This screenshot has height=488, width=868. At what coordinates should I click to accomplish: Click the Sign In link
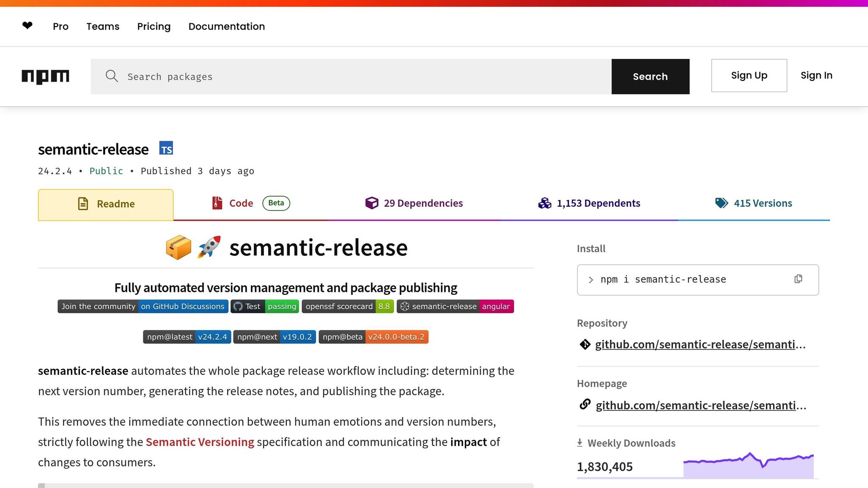[x=816, y=75]
